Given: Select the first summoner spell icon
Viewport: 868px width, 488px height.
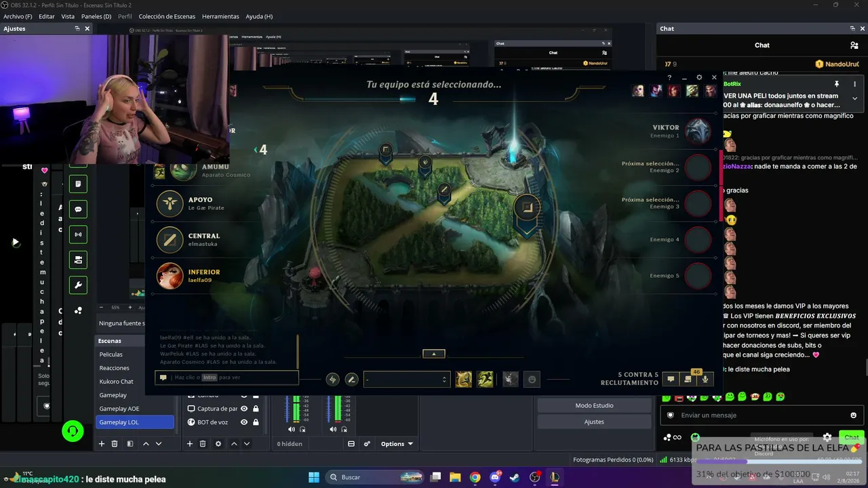Looking at the screenshot, I should tap(463, 380).
